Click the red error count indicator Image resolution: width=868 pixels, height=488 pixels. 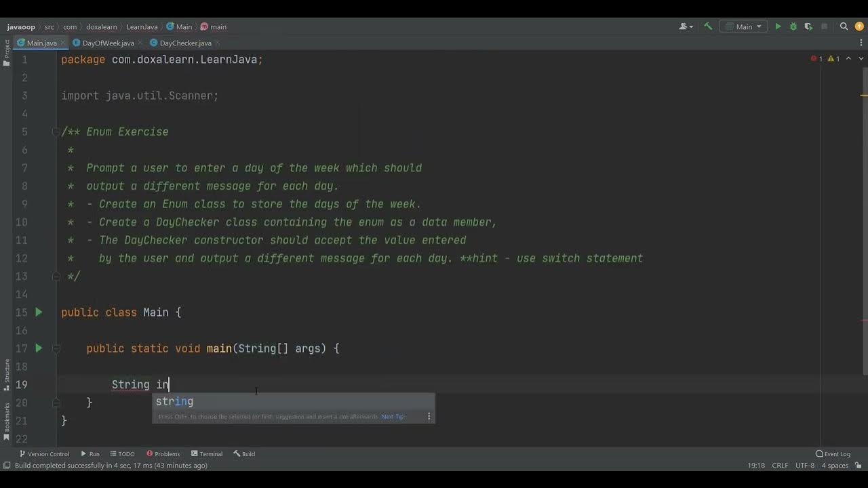[x=816, y=59]
